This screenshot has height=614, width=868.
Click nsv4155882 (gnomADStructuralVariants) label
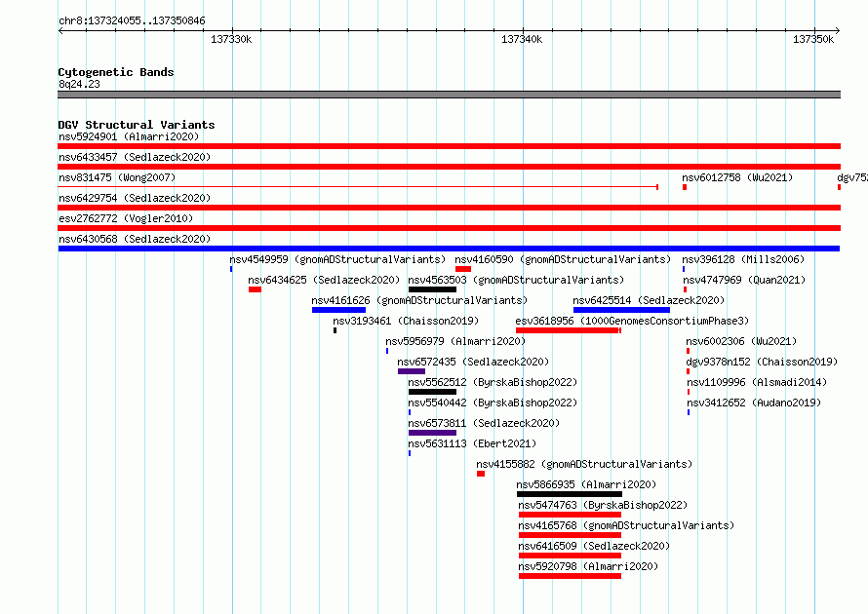click(584, 464)
